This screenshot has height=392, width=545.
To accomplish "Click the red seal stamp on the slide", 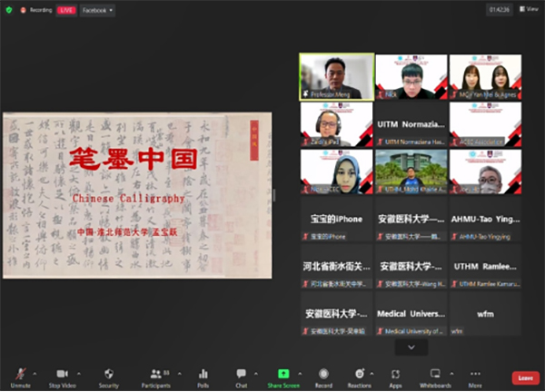I will [254, 141].
